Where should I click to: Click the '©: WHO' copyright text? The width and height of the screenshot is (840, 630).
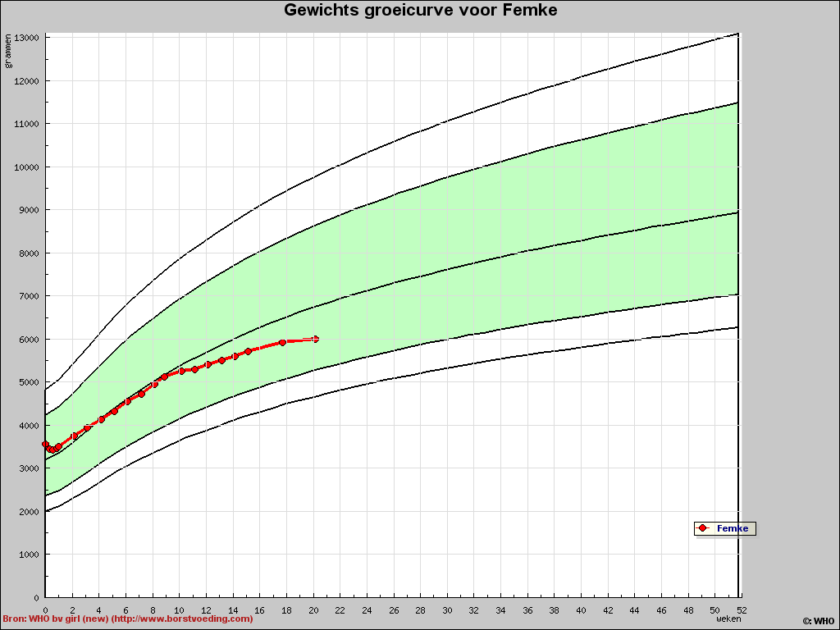click(x=819, y=622)
